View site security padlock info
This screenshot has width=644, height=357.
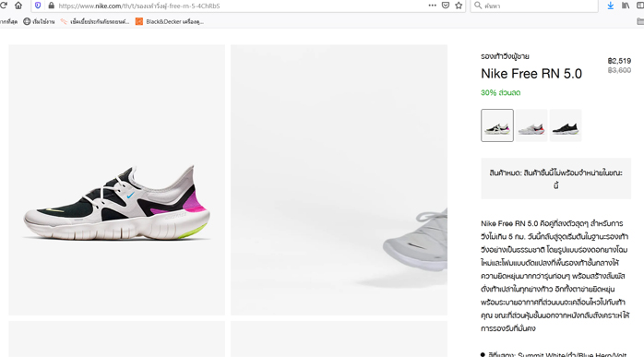[x=52, y=6]
